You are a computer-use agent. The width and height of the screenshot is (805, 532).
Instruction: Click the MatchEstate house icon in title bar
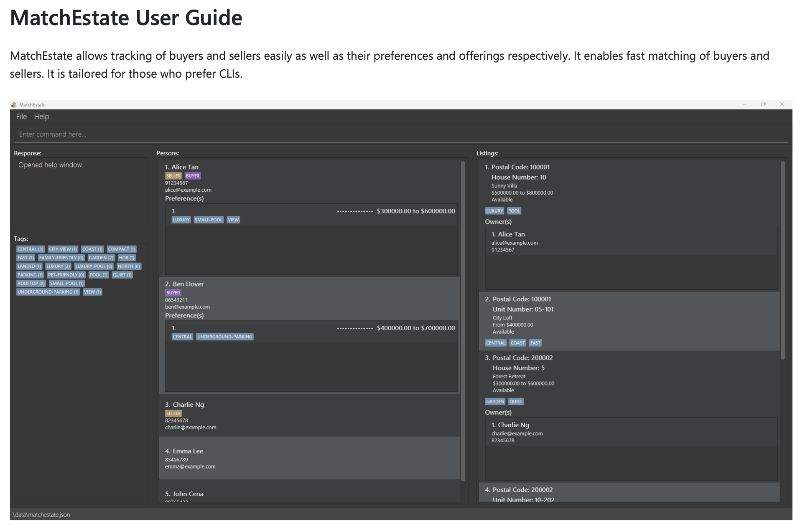[14, 104]
